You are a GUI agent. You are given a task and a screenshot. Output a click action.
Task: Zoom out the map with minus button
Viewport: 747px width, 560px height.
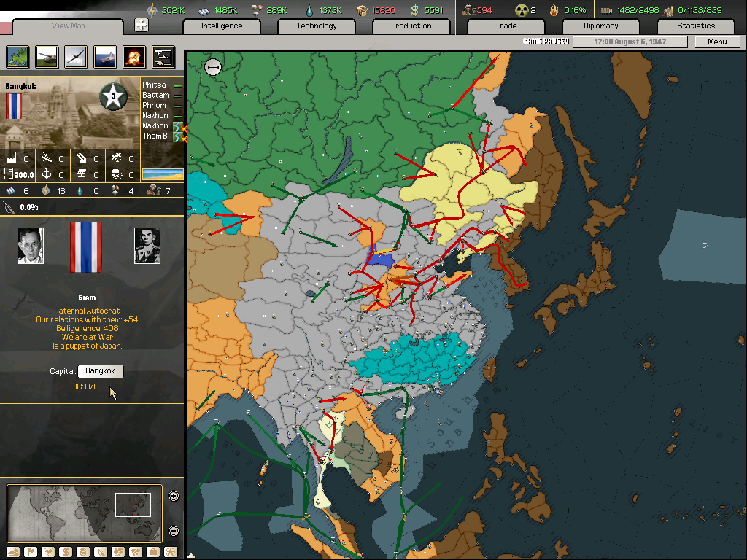coord(174,531)
